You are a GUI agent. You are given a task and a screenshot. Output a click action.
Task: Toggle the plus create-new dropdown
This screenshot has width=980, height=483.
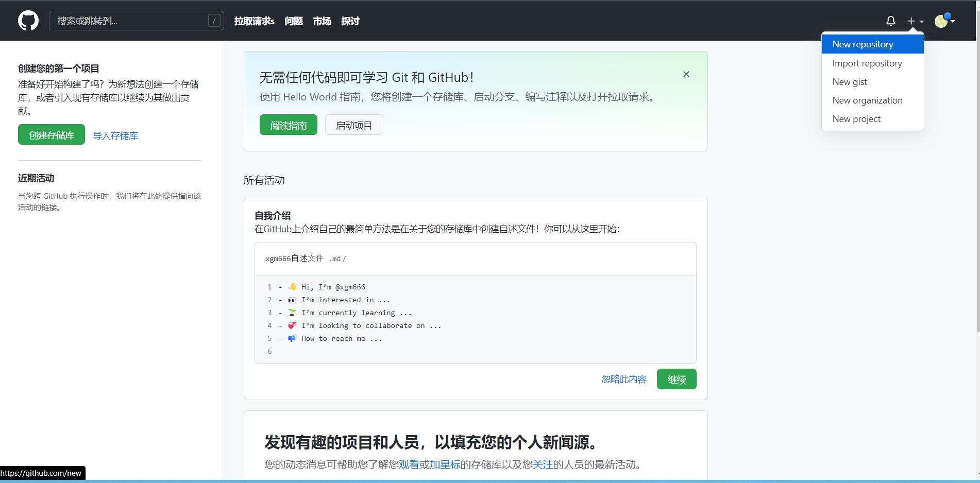coord(915,21)
